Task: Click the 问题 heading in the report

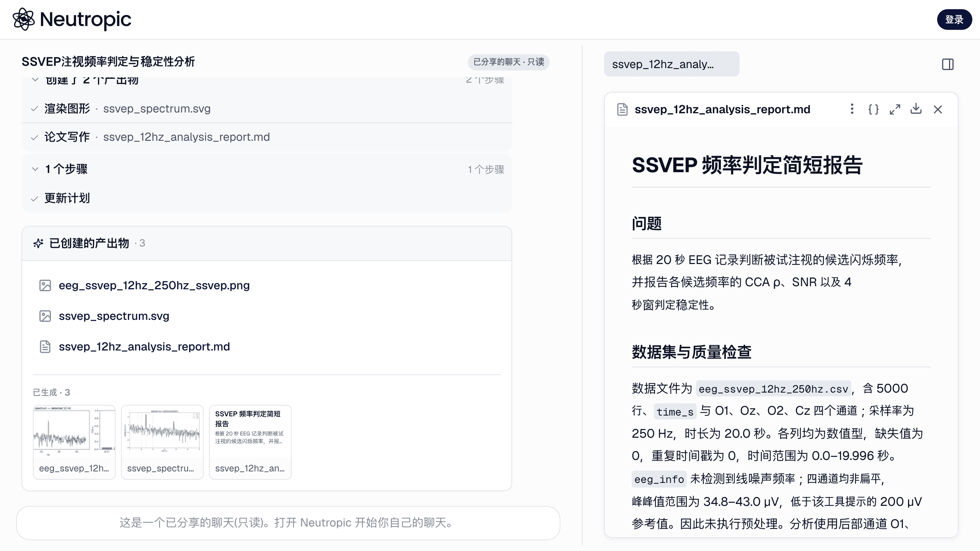Action: 647,223
